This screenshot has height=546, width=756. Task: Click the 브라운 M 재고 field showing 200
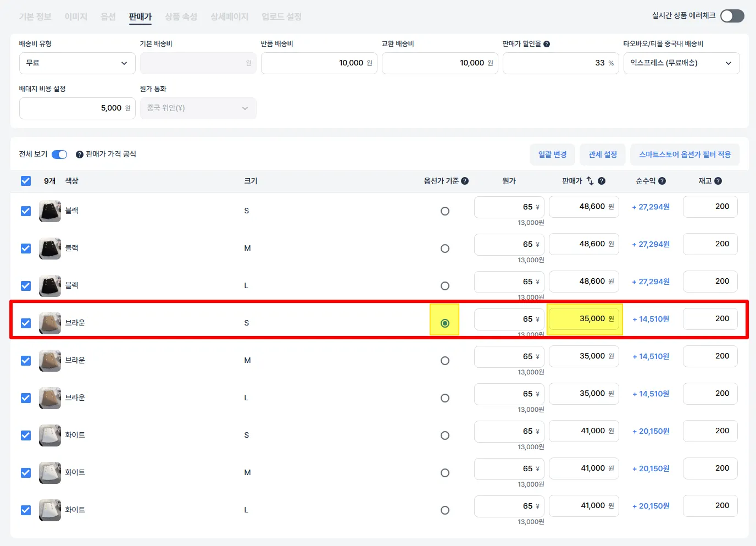pos(710,356)
